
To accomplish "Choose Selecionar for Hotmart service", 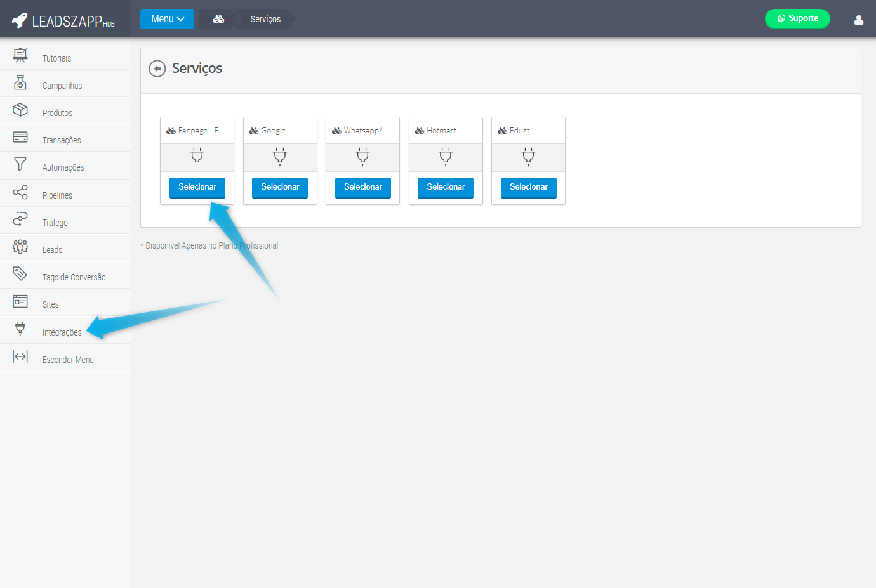I will click(x=445, y=187).
